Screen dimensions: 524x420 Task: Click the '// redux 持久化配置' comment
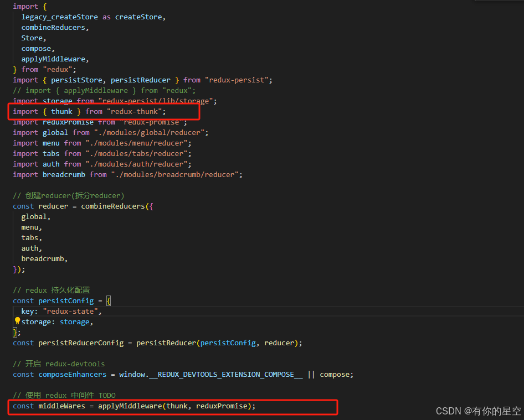(52, 290)
